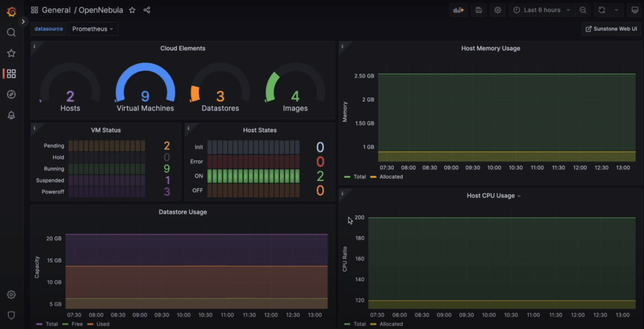The height and width of the screenshot is (329, 644).
Task: Open the Host CPU Usage title dropdown
Action: tap(494, 196)
